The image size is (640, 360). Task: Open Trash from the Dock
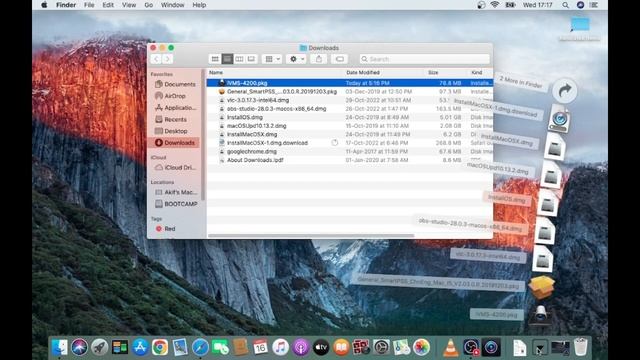click(580, 347)
